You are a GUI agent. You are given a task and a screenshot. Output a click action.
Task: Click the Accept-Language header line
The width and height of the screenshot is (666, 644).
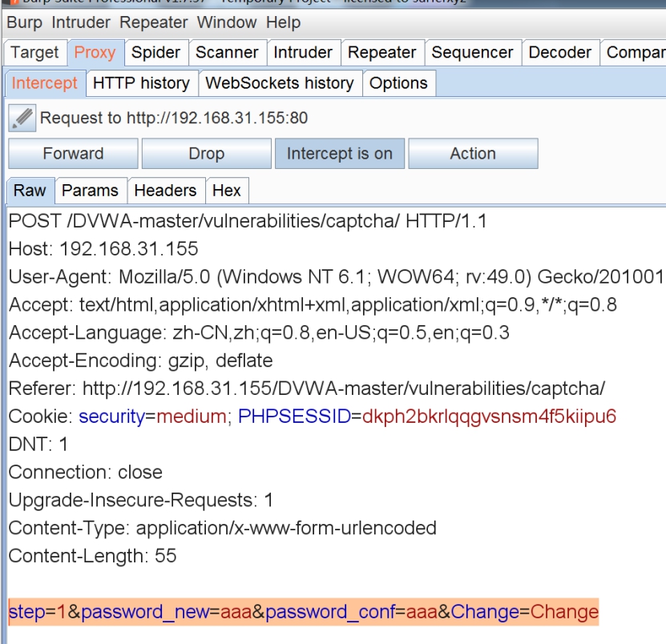[x=259, y=333]
